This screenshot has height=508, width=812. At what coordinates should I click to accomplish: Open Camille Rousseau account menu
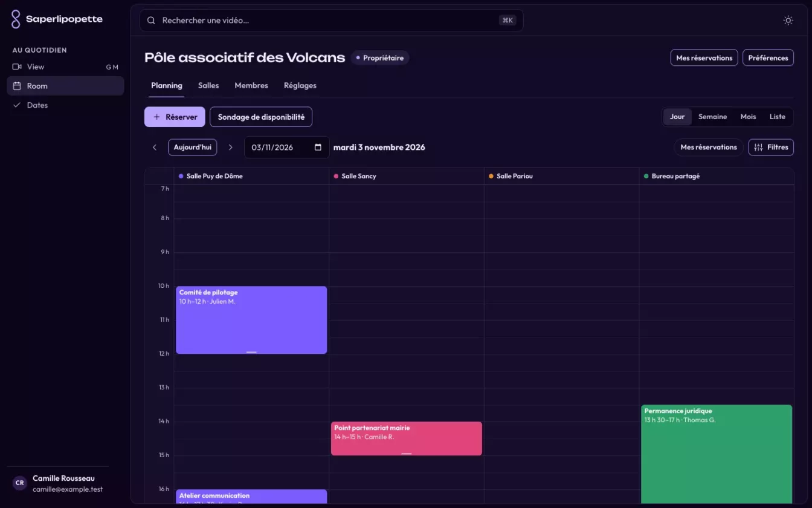58,483
